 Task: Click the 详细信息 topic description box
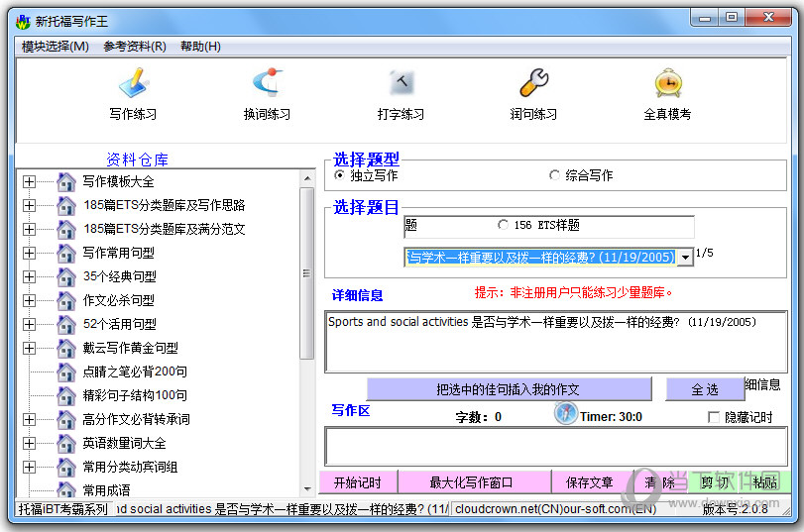[x=556, y=342]
